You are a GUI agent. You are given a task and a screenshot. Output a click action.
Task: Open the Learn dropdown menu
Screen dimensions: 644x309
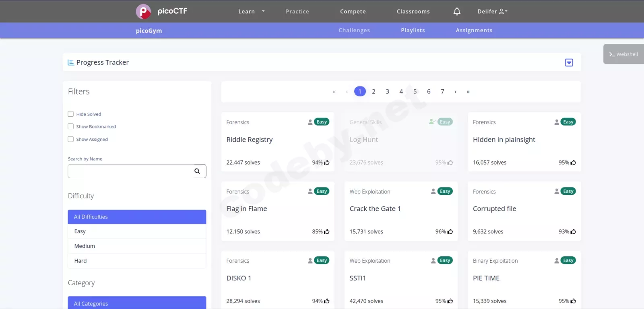(251, 11)
